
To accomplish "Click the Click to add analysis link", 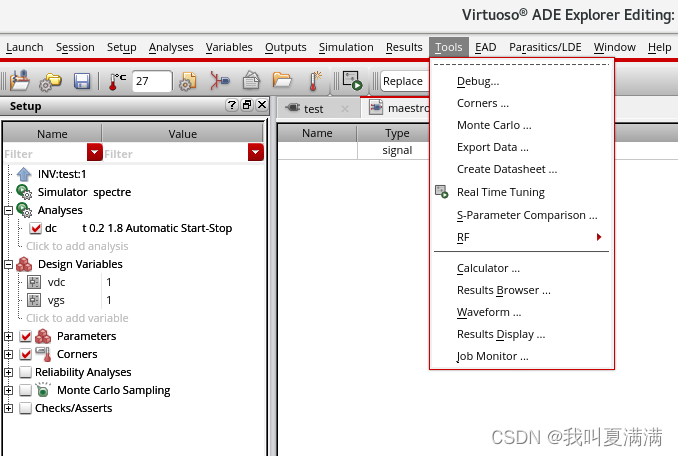I will pos(77,246).
